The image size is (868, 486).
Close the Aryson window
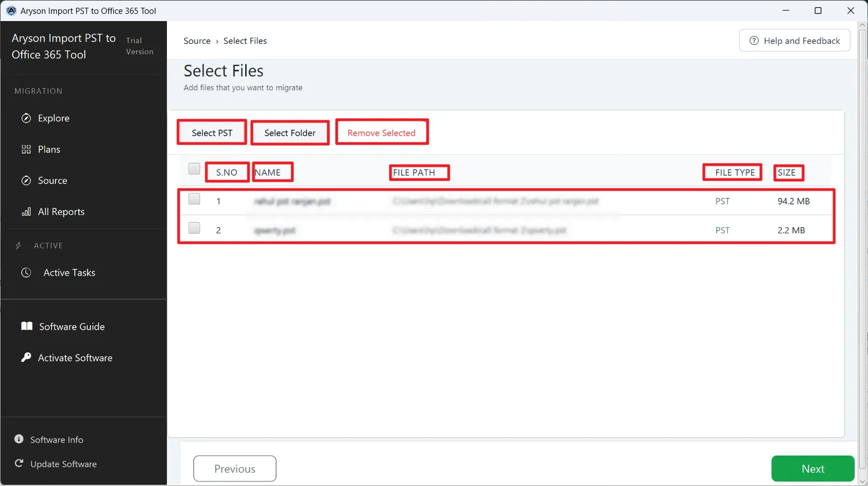point(850,11)
